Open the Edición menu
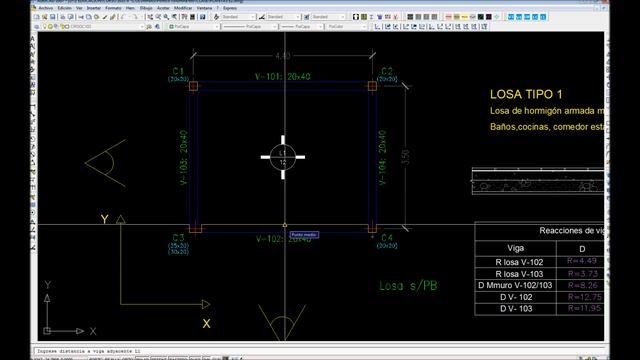 (64, 8)
